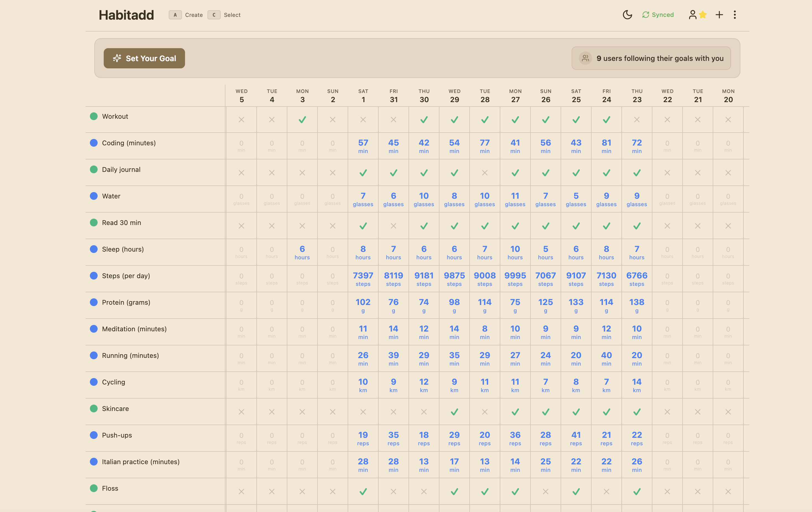Click the 9 users following banner
812x512 pixels.
(x=651, y=58)
